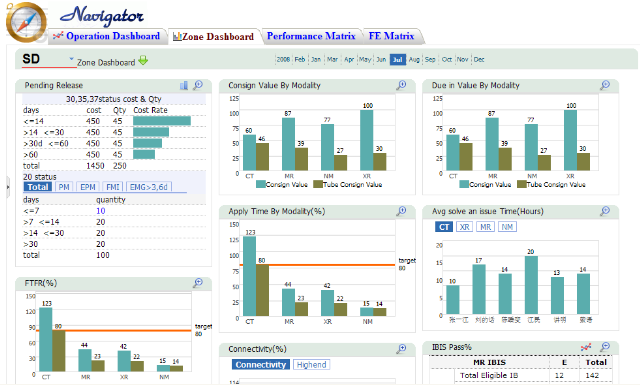Select year 2008 in the timeline
The height and width of the screenshot is (385, 640).
pyautogui.click(x=283, y=60)
